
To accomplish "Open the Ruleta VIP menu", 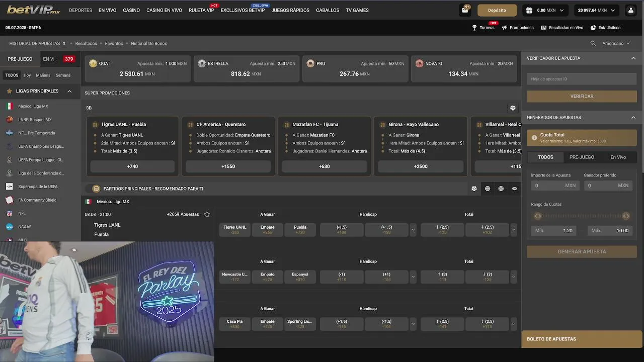I will 201,10.
